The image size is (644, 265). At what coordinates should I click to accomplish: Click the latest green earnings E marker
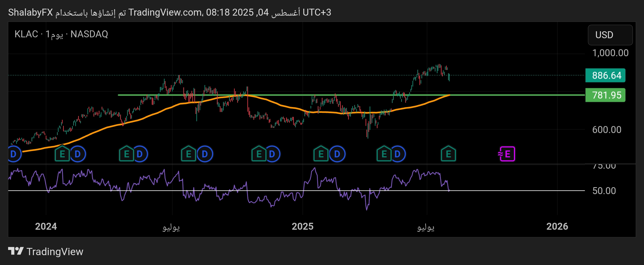pyautogui.click(x=448, y=154)
